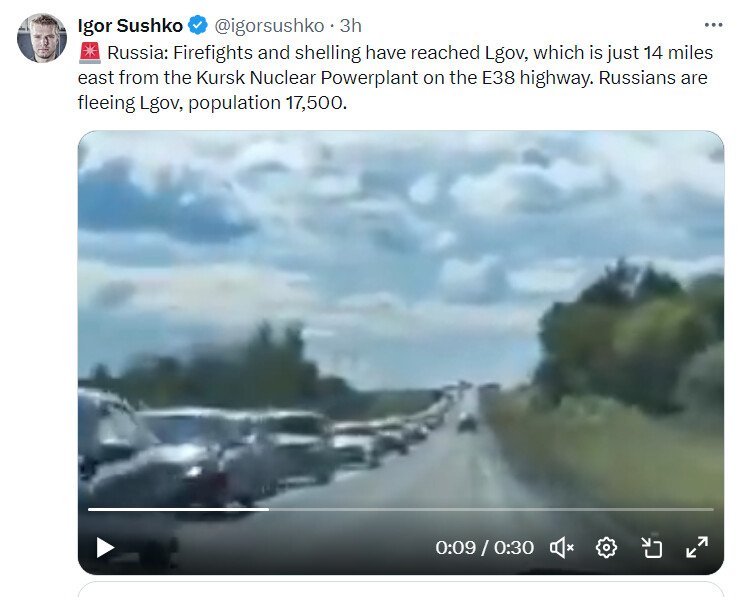
Task: Open the tweet's more options menu
Action: tap(712, 26)
